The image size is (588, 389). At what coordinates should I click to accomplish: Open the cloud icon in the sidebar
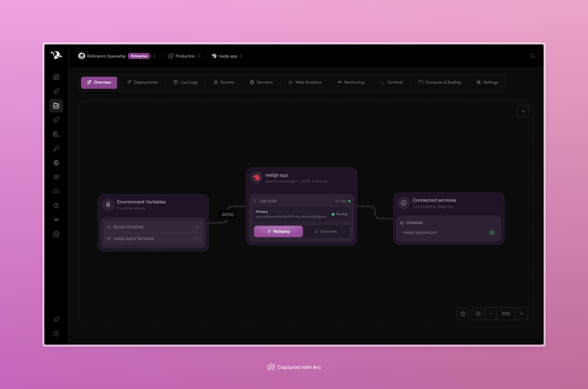(x=56, y=191)
